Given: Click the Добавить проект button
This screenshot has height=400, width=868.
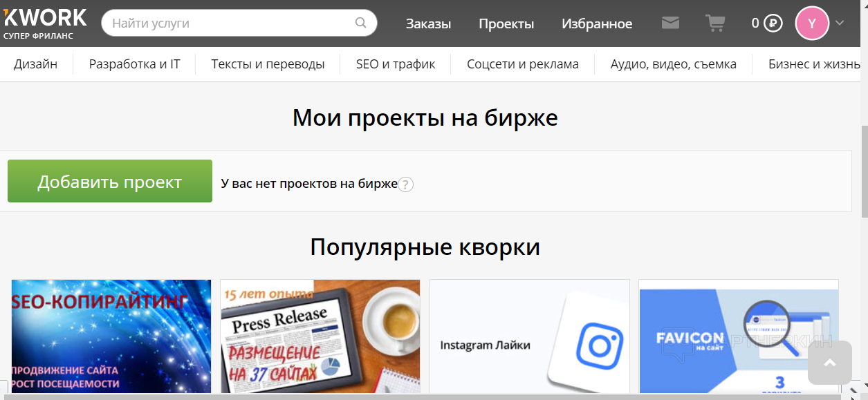Looking at the screenshot, I should (110, 181).
